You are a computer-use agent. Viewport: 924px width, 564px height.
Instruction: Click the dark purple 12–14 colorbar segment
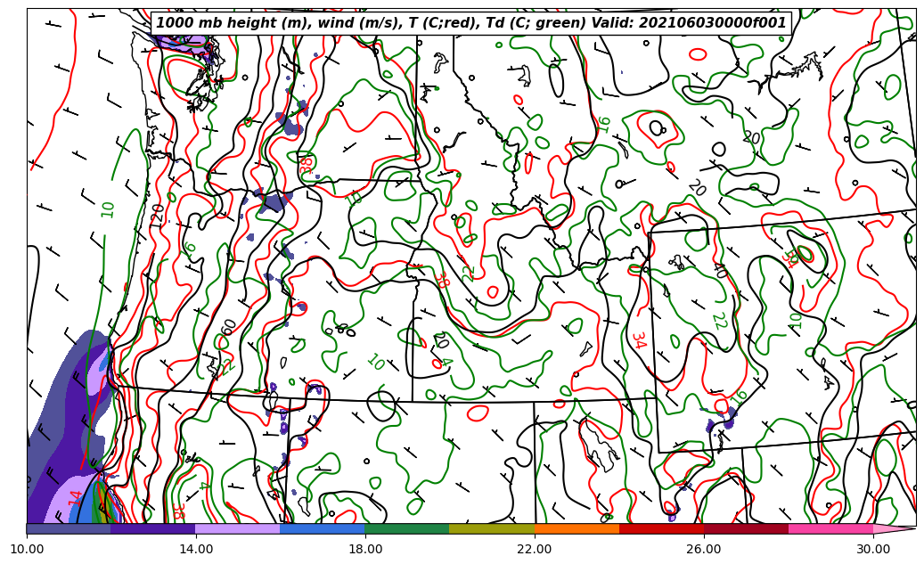point(153,528)
